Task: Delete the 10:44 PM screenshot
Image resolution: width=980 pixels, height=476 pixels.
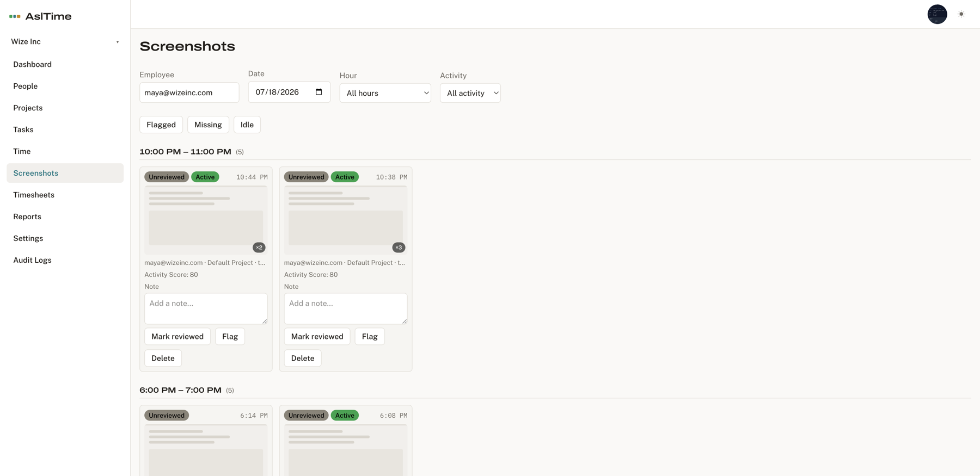Action: point(163,358)
